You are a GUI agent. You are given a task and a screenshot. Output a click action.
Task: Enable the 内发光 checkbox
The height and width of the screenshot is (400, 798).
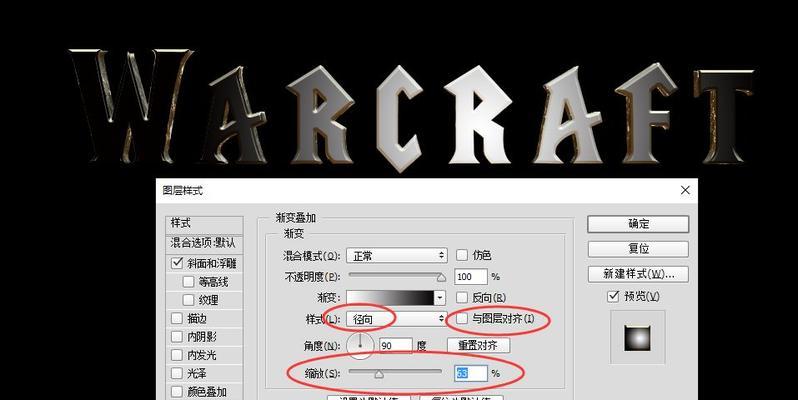(177, 355)
